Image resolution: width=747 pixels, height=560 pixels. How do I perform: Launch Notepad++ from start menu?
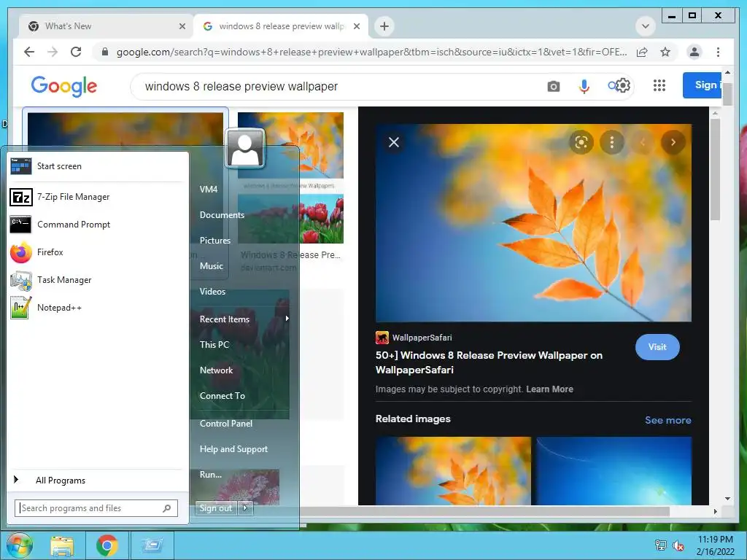(98, 308)
